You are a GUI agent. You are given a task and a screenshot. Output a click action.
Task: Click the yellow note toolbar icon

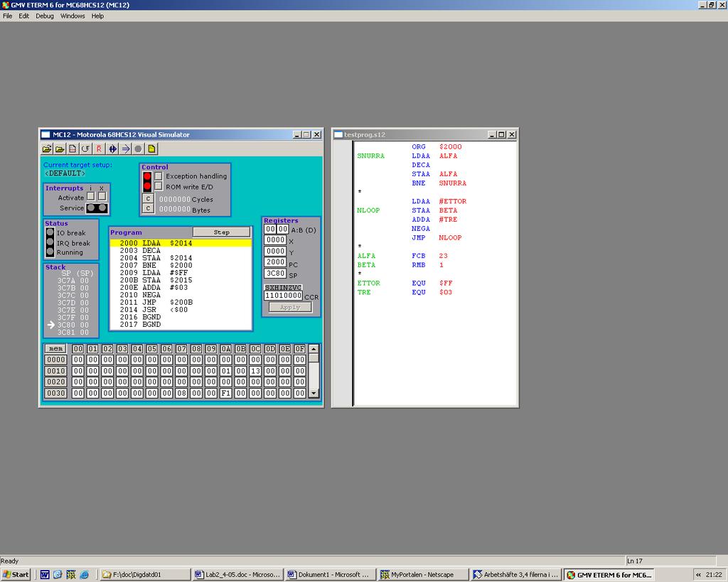[151, 149]
